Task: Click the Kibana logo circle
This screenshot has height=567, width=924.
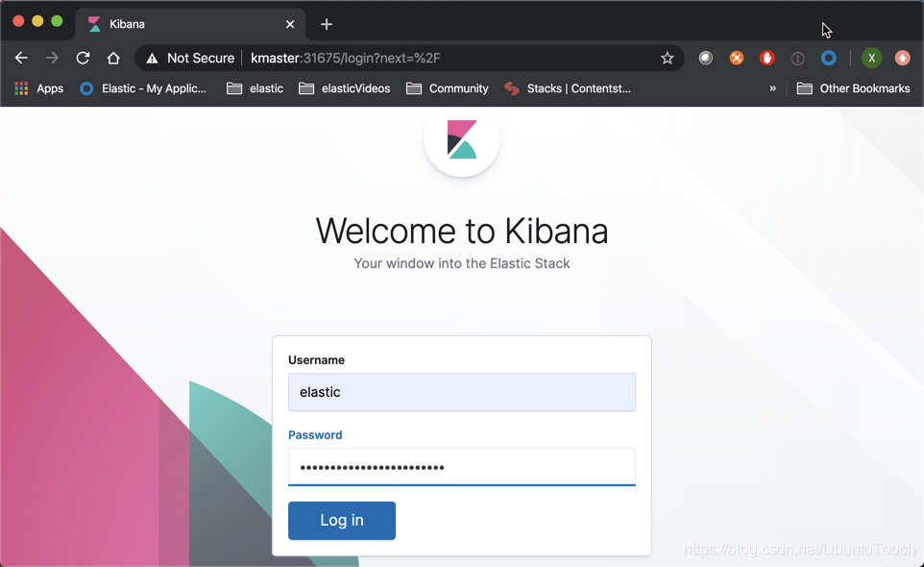Action: [x=462, y=139]
